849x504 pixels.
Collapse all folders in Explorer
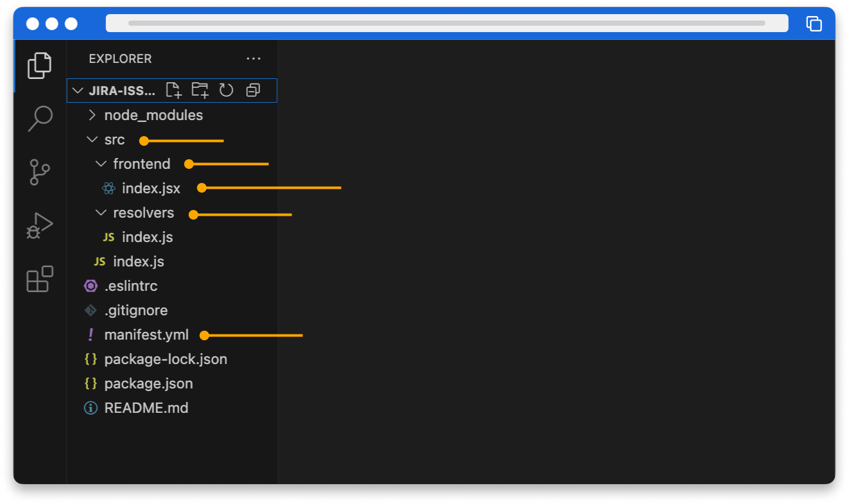coord(253,91)
